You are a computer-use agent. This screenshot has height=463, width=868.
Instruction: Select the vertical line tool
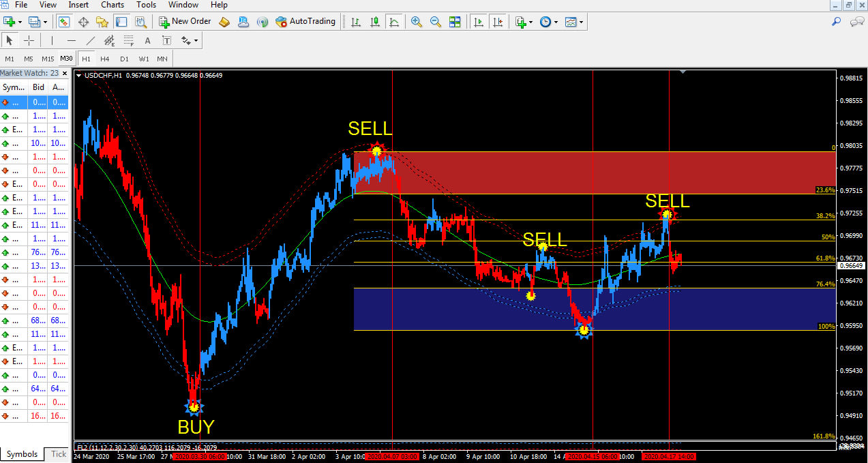52,41
